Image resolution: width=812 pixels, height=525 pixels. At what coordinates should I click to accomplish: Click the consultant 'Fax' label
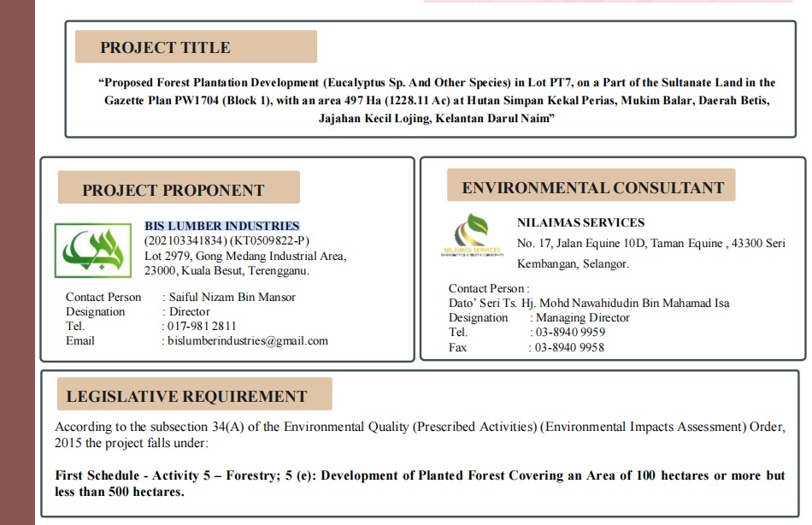pos(458,347)
